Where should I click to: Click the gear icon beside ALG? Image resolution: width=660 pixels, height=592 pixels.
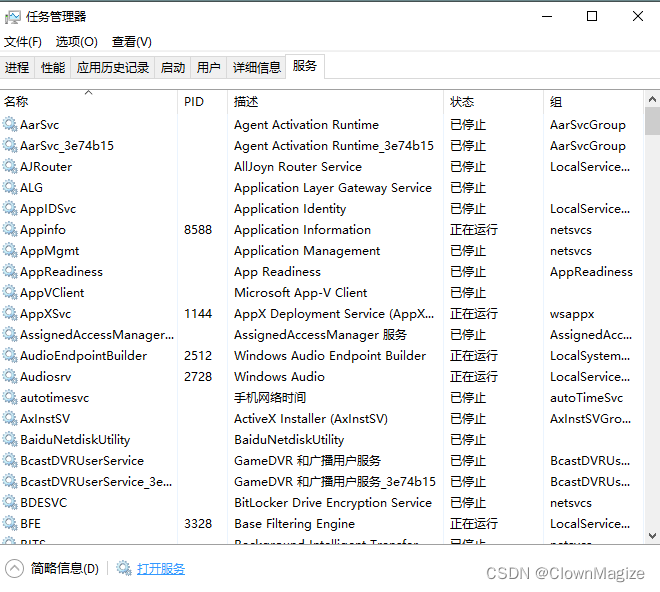[x=10, y=187]
